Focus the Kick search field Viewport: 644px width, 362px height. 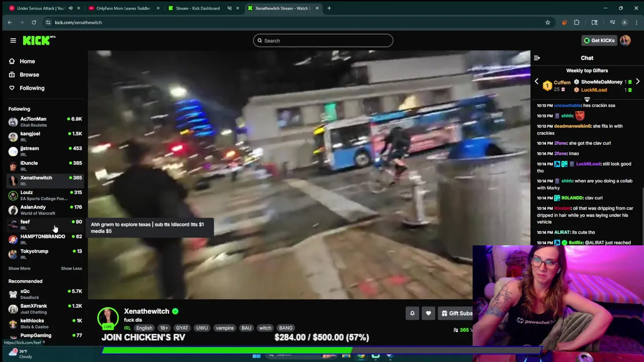click(323, 41)
